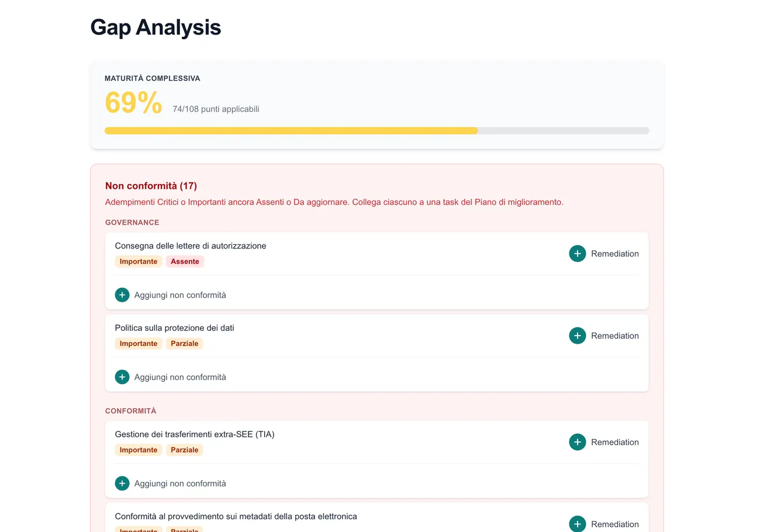This screenshot has height=532, width=760.
Task: Click 'Aggiungi non conformità' text under Politica sulla protezione
Action: tap(180, 377)
